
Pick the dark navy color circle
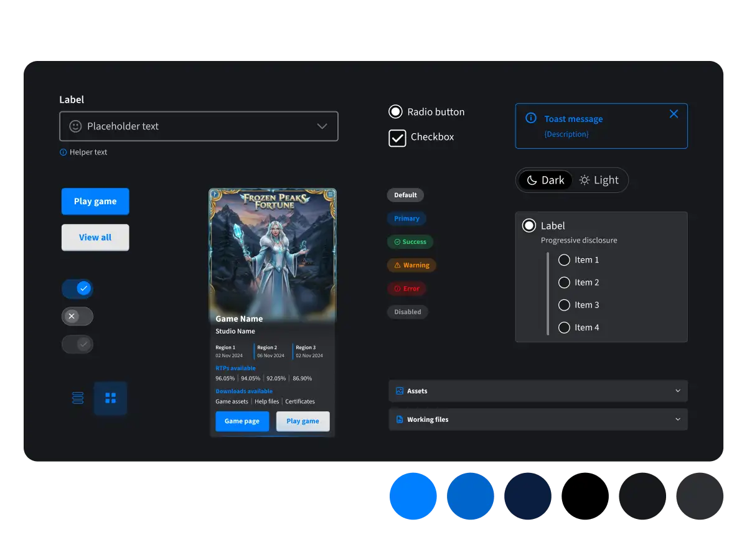tap(528, 497)
